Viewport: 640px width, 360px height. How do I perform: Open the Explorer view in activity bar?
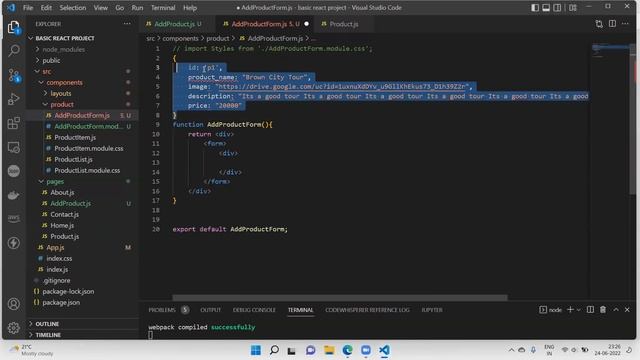pos(13,27)
